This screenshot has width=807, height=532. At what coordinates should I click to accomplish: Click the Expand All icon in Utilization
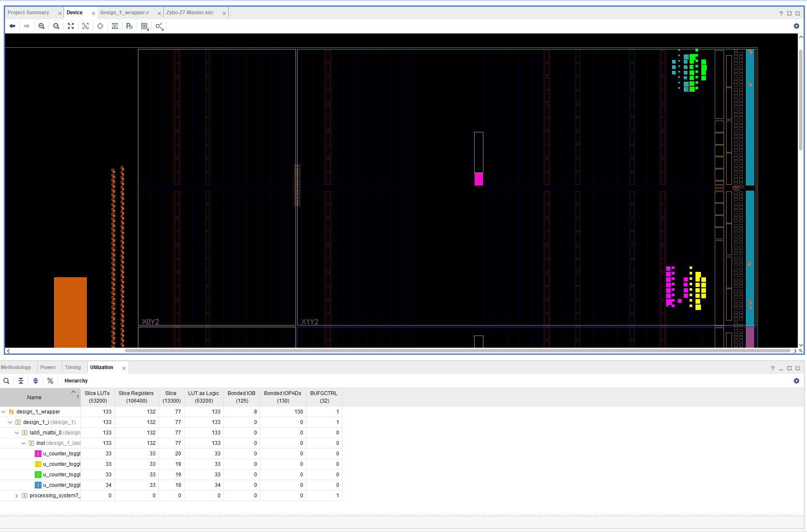click(x=36, y=381)
